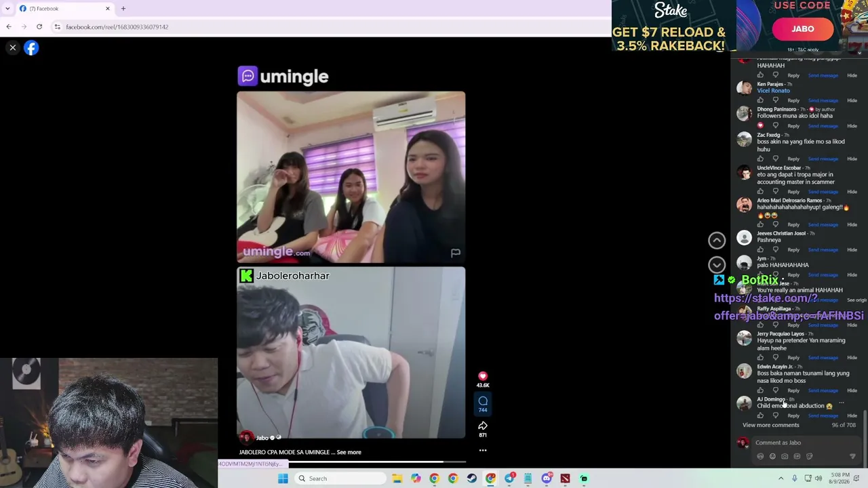Go to the previous reel
Viewport: 868px width, 488px height.
[x=717, y=240]
